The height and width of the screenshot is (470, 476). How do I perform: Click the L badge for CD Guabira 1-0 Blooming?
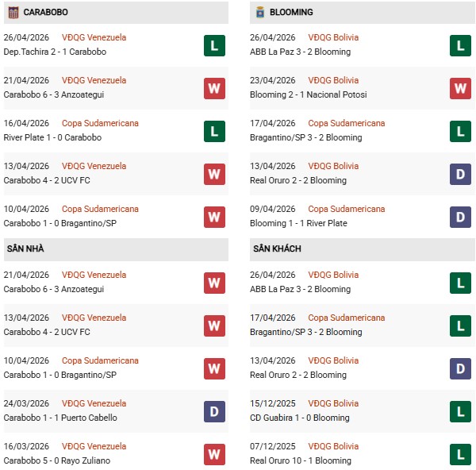pos(460,411)
